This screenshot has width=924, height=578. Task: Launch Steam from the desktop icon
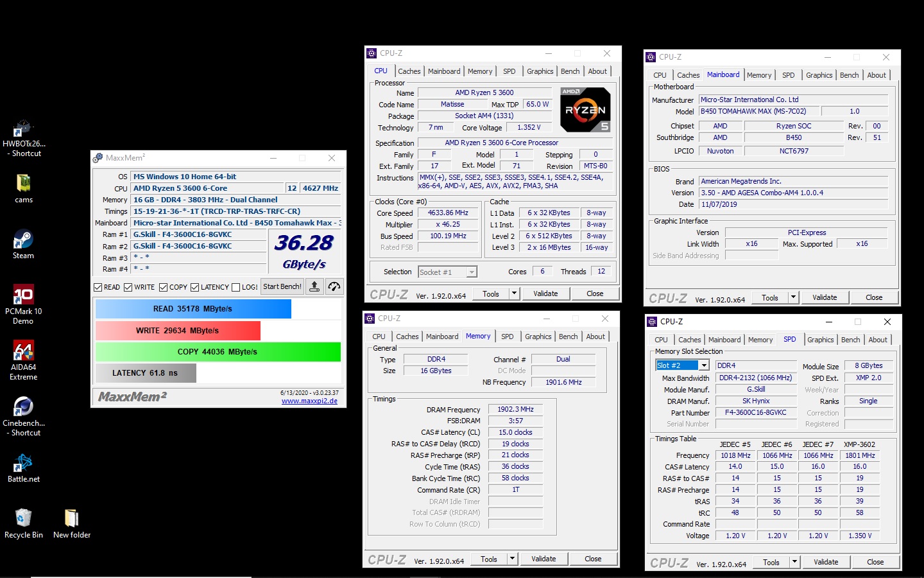24,245
